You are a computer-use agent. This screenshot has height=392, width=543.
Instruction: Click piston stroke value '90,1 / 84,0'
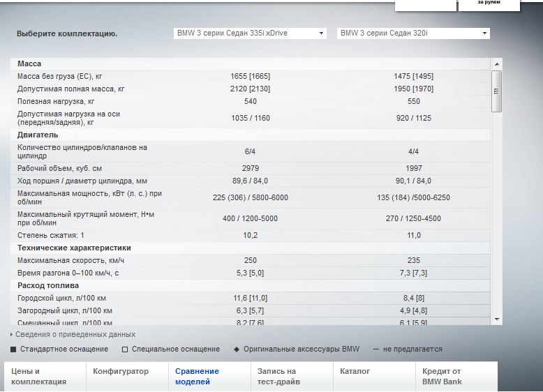point(413,181)
